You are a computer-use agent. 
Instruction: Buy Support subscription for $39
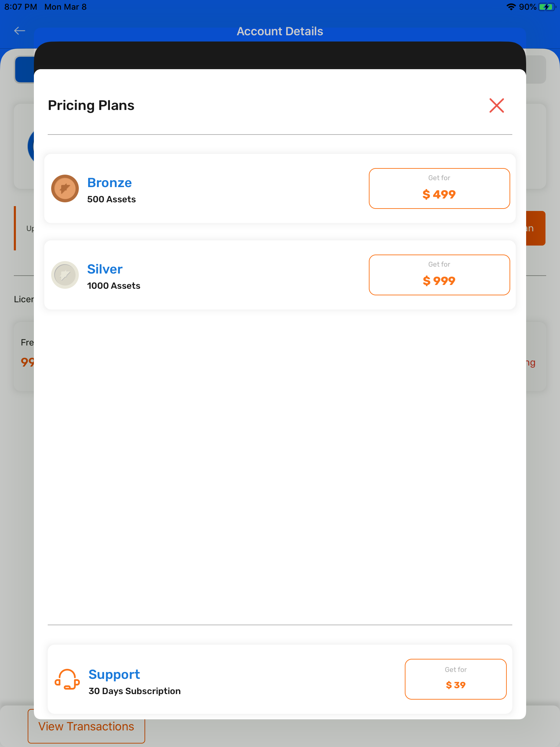[455, 679]
